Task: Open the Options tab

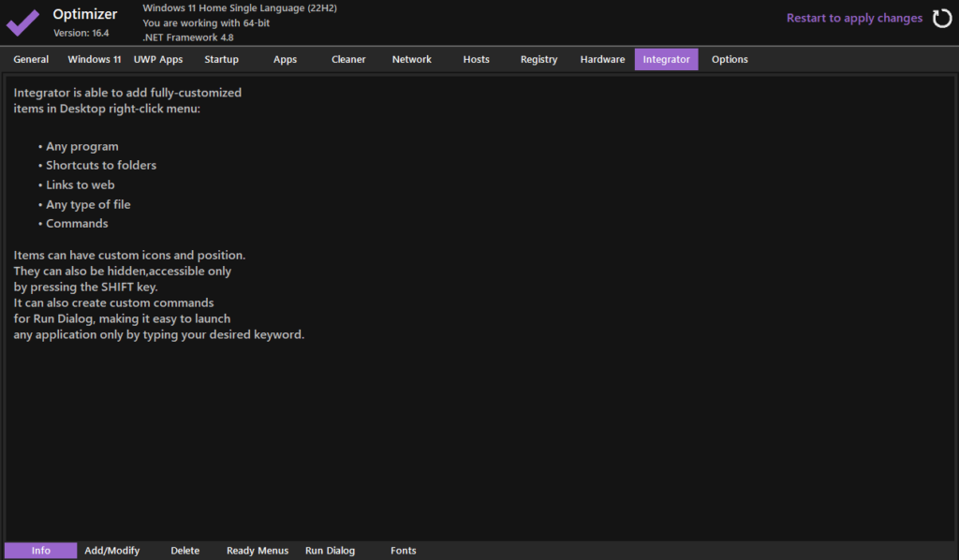Action: 730,59
